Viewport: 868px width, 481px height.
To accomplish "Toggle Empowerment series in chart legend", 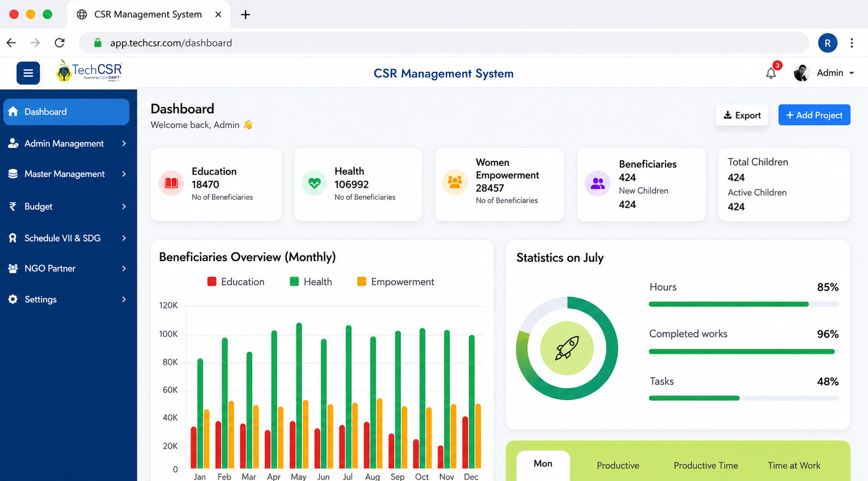I will click(x=395, y=282).
